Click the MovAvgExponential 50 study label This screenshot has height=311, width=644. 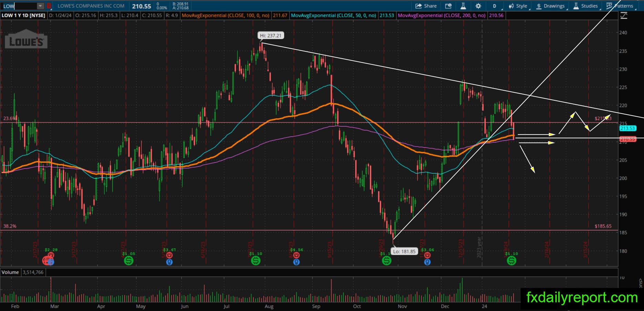tap(334, 16)
